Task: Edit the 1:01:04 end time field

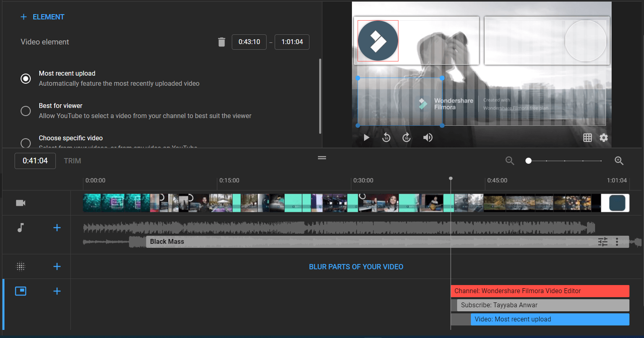Action: click(x=292, y=42)
